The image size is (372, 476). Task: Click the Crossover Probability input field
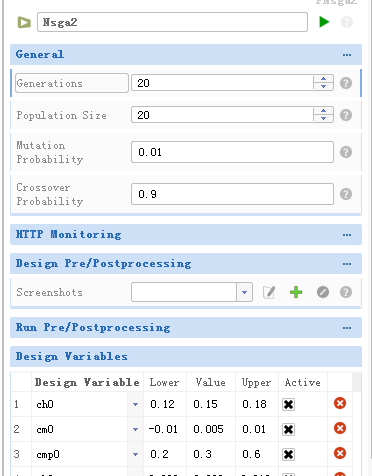[232, 194]
